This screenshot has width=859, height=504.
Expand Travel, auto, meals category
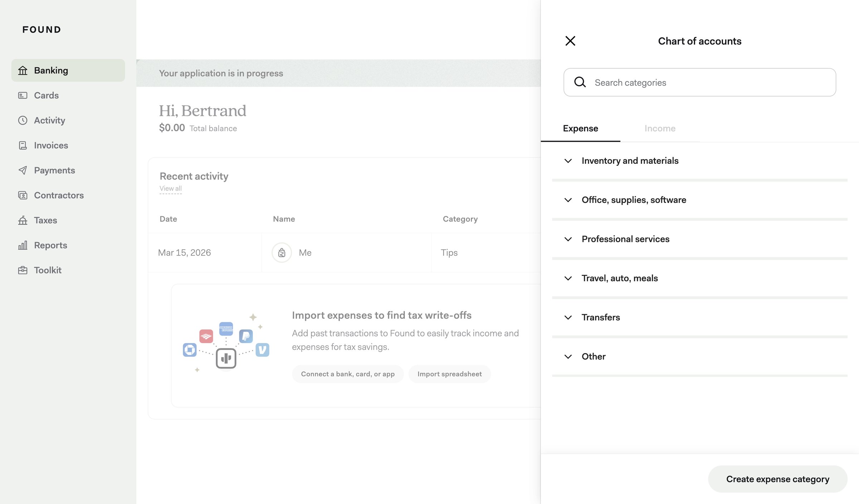(x=700, y=278)
